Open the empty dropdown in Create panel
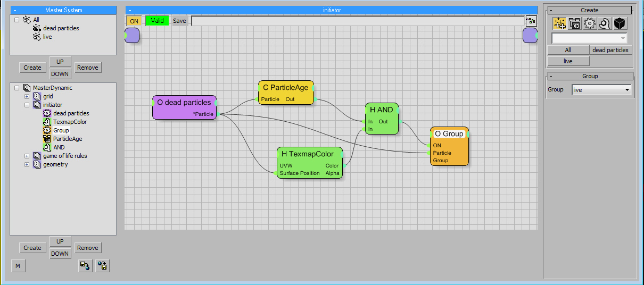644x285 pixels. coord(589,38)
